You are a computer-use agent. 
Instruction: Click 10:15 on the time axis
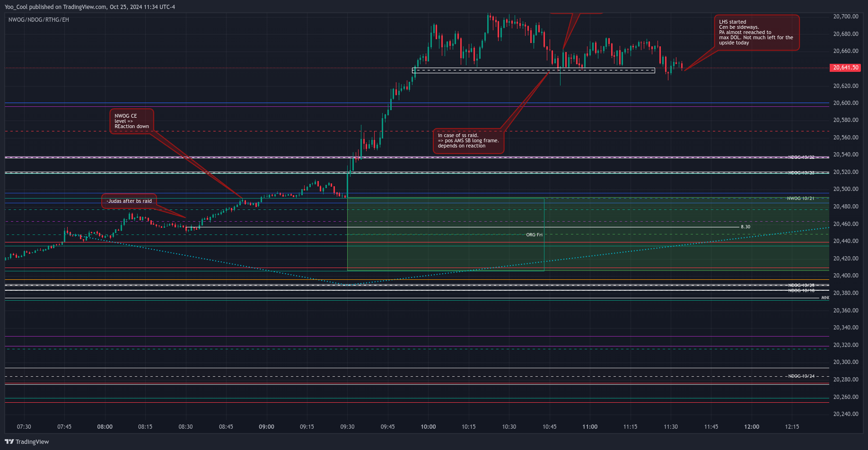pyautogui.click(x=469, y=427)
